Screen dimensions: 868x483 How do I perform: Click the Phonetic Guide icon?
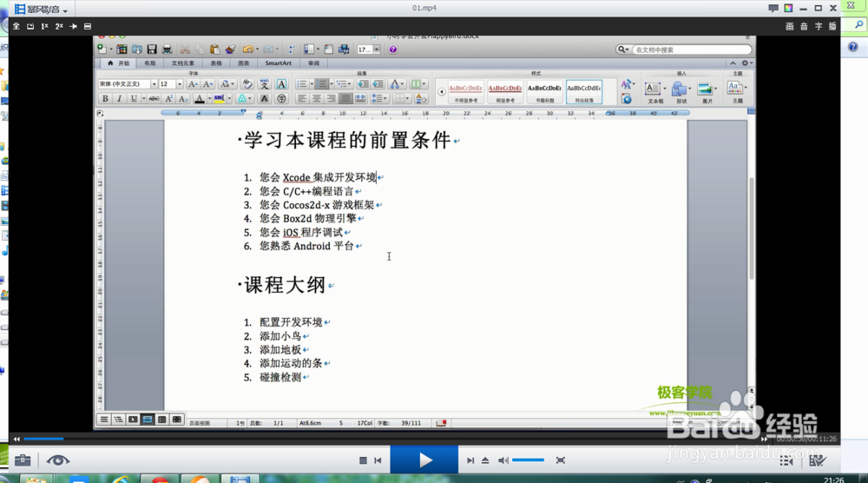(264, 84)
